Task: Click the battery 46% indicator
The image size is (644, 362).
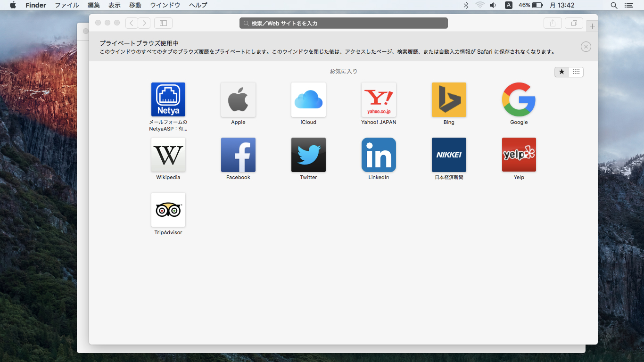Action: (531, 5)
